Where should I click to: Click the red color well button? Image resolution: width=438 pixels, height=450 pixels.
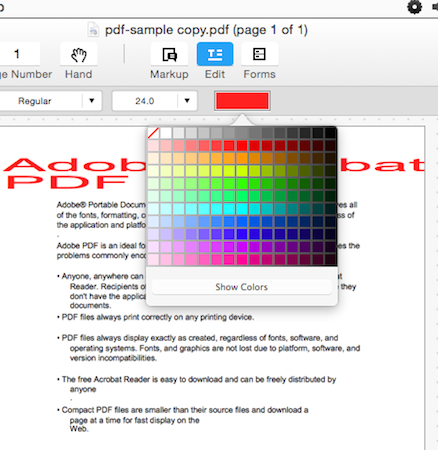coord(242,101)
